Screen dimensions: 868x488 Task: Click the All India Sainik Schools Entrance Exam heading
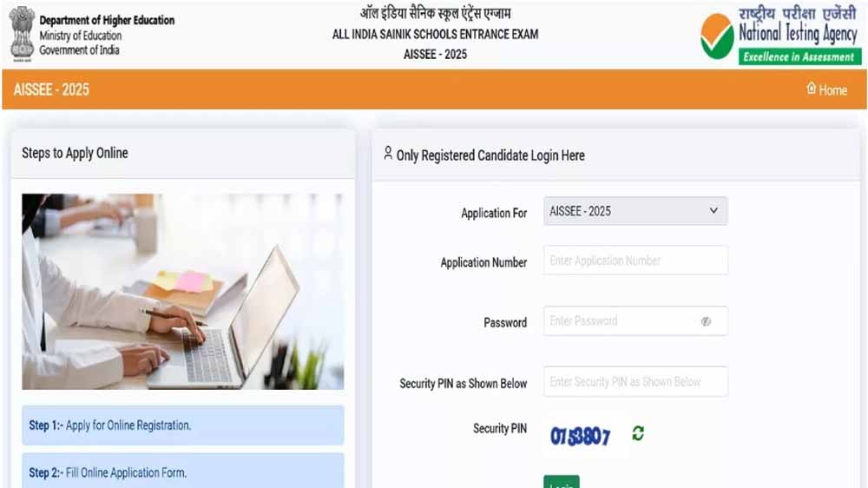pos(435,35)
